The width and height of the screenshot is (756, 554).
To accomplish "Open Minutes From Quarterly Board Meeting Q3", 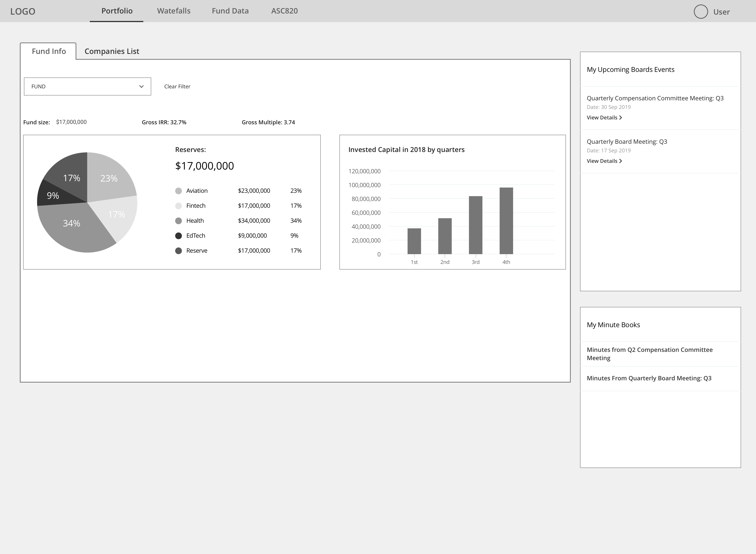I will [649, 378].
